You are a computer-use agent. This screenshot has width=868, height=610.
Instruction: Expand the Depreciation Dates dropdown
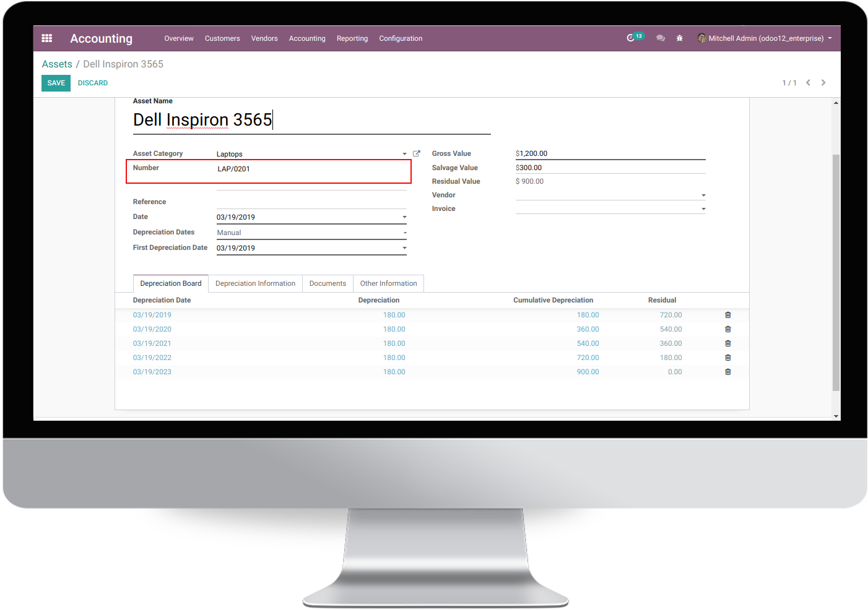(404, 233)
